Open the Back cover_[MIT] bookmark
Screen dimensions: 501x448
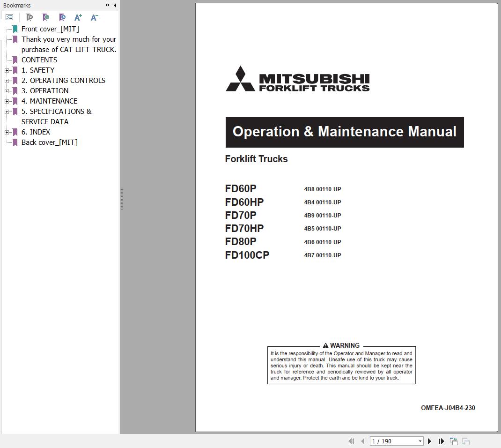click(x=50, y=142)
